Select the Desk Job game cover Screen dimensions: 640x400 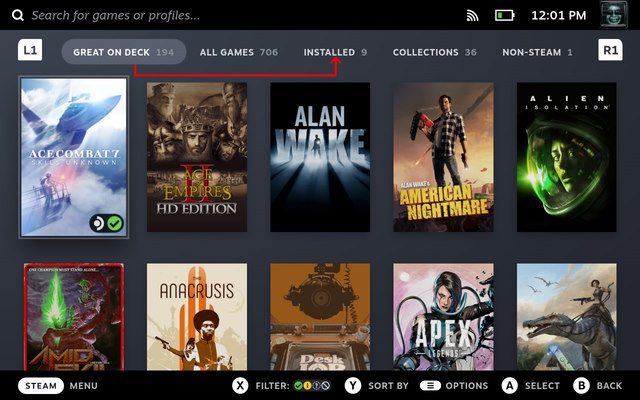point(320,317)
